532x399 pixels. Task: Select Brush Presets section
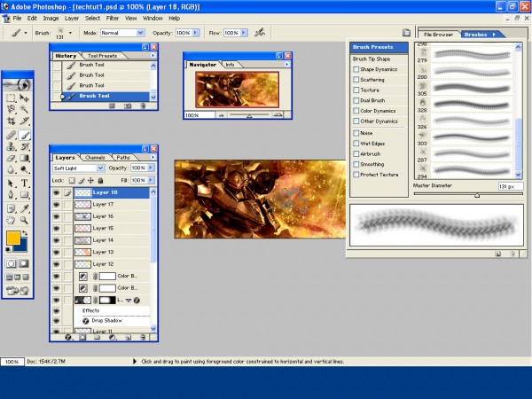(x=379, y=47)
